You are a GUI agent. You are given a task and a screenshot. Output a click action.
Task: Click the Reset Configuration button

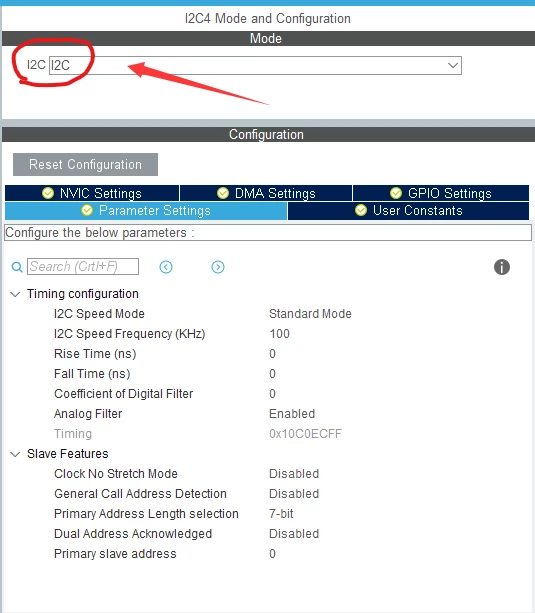pyautogui.click(x=85, y=164)
